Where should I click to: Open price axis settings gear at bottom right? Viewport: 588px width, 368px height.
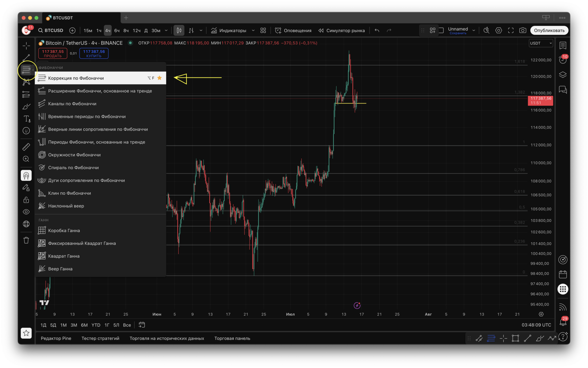pyautogui.click(x=541, y=314)
